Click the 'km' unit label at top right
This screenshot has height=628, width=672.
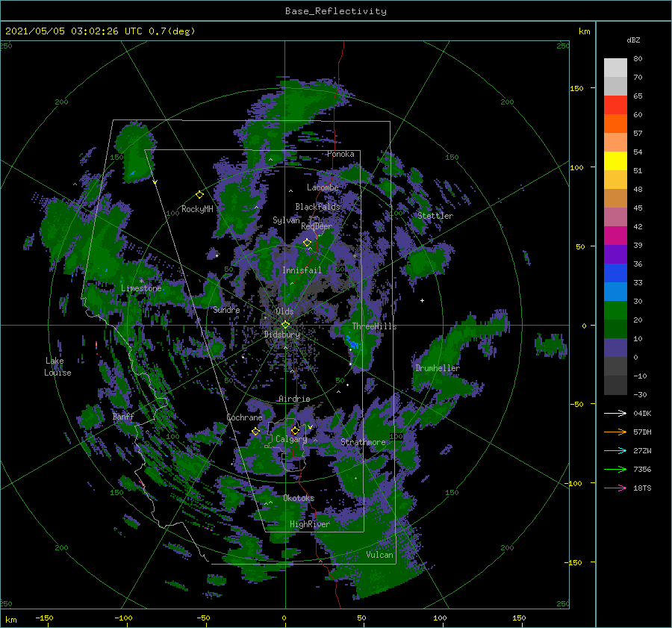pyautogui.click(x=584, y=31)
